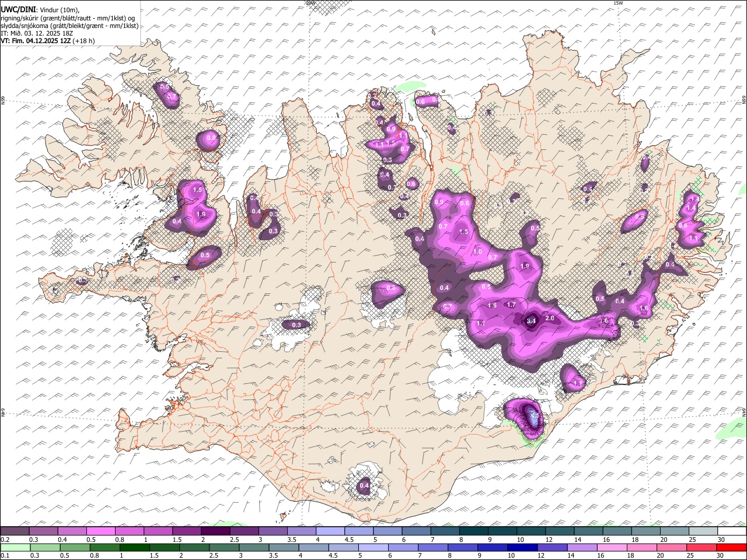This screenshot has height=560, width=747.
Task: Pick the 20 rose swatch in lower legend row
Action: click(x=672, y=547)
